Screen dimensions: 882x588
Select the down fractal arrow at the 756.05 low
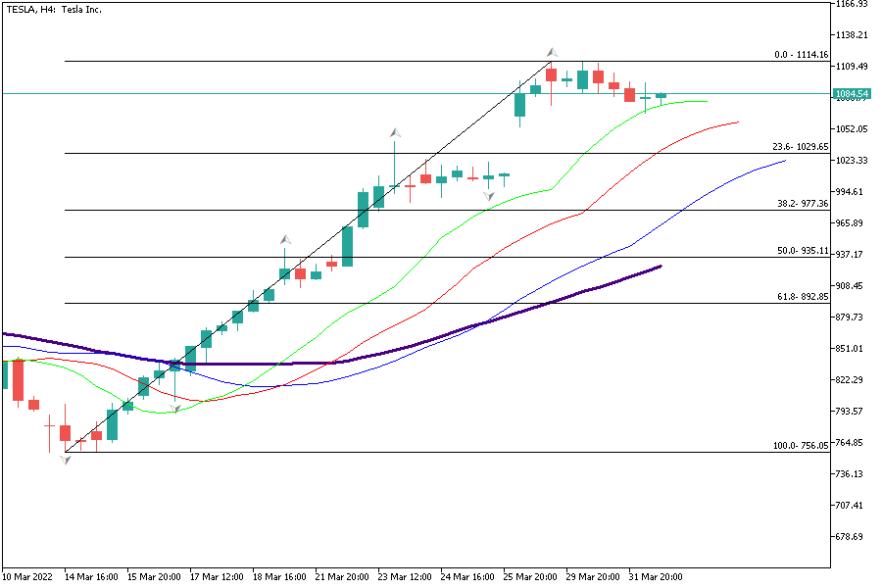point(66,459)
